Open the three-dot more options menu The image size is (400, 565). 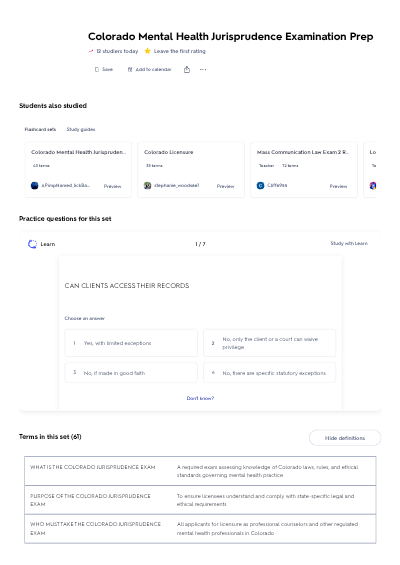pos(203,70)
